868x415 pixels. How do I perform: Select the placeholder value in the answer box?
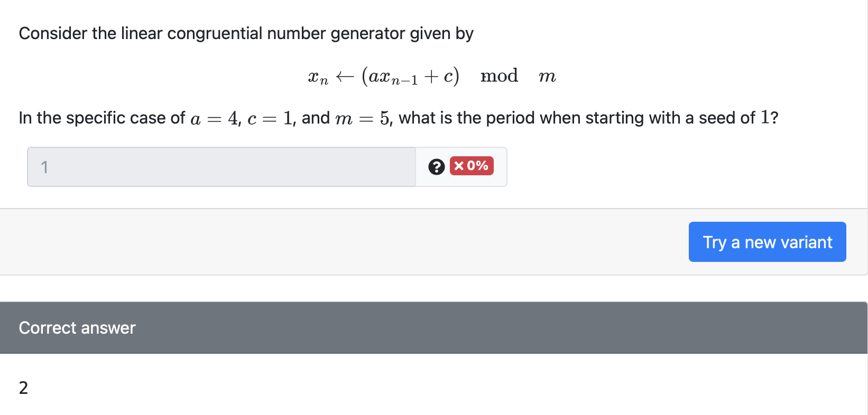click(44, 166)
